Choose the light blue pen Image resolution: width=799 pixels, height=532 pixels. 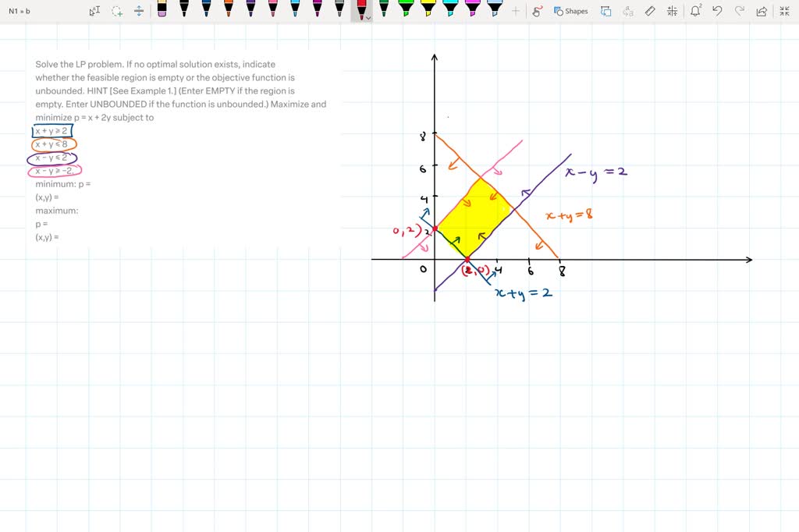pyautogui.click(x=295, y=9)
